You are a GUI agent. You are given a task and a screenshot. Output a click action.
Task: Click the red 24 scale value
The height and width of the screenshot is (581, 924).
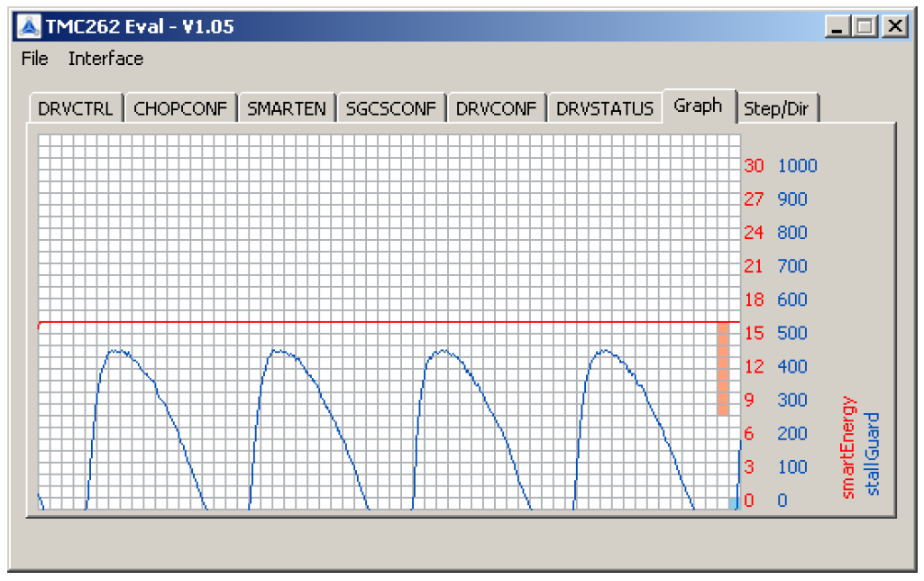tap(754, 233)
